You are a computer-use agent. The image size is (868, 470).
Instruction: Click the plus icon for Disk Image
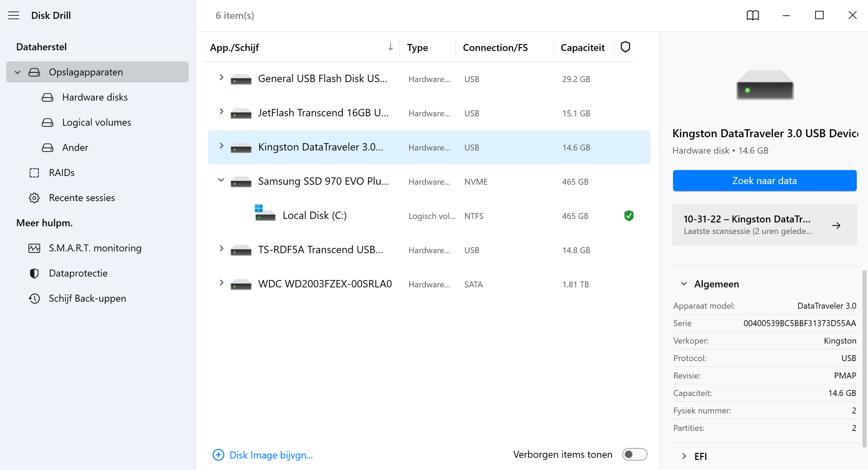click(218, 455)
